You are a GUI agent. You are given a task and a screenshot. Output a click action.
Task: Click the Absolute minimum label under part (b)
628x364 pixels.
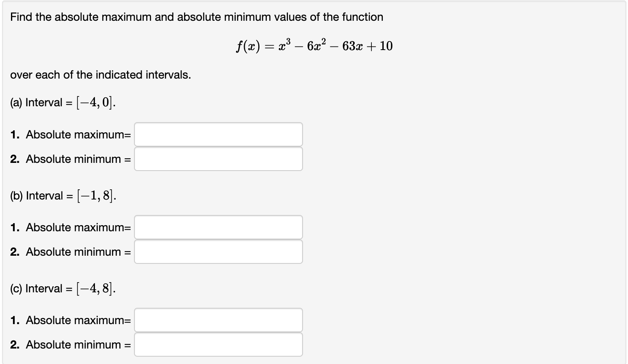(x=77, y=252)
